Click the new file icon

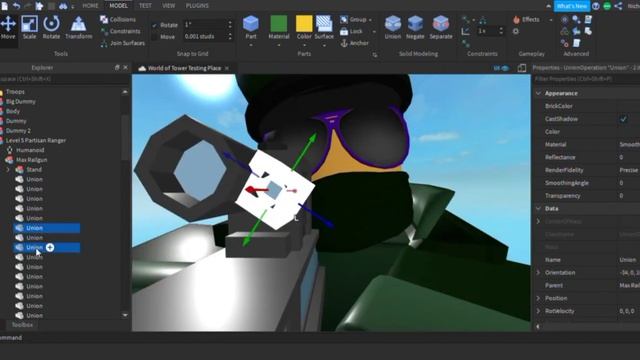(4, 6)
